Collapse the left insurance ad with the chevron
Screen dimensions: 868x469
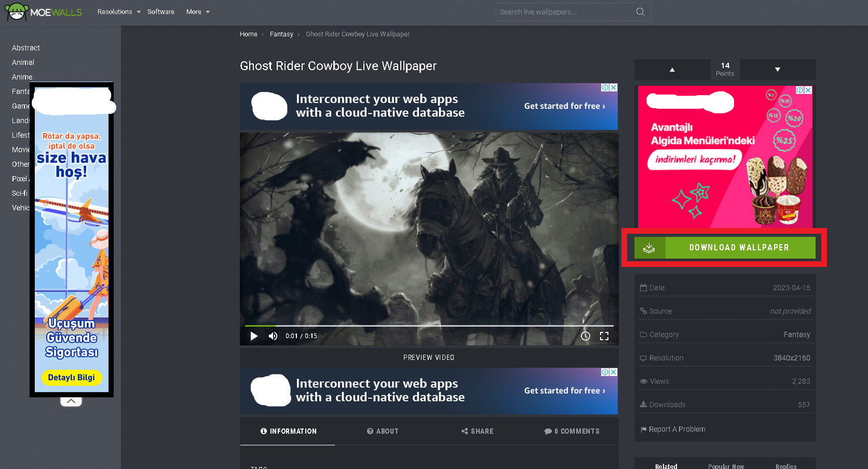click(71, 401)
